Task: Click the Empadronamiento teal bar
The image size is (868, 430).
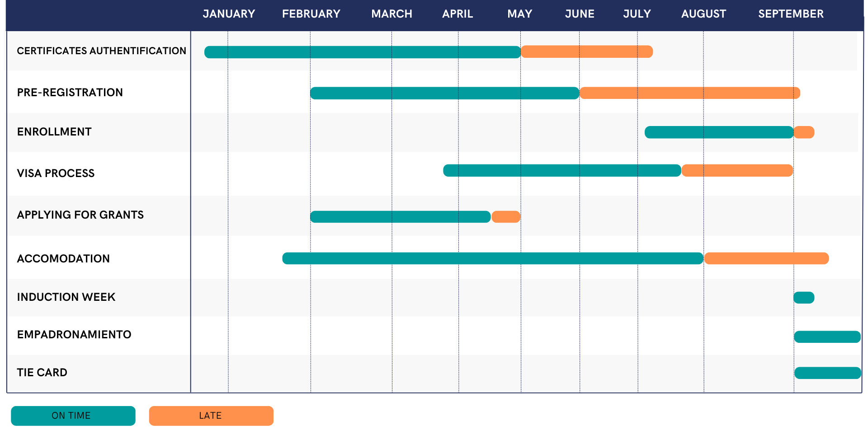Action: coord(827,337)
